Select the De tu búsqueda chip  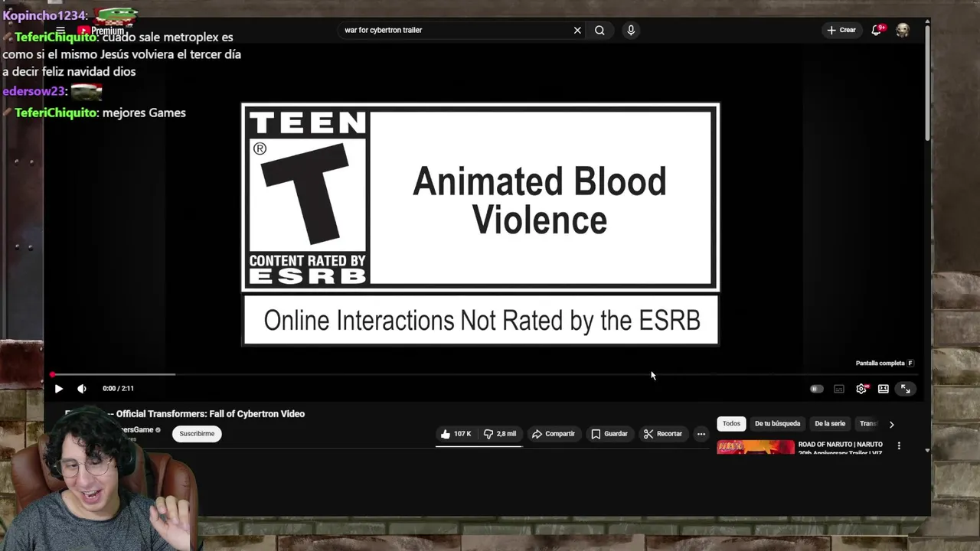[x=777, y=423]
